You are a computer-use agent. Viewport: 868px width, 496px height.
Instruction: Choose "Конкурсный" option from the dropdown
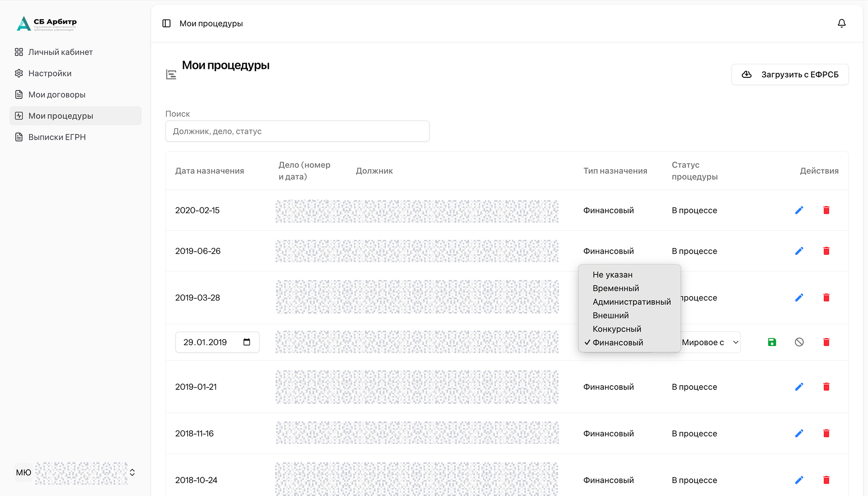617,329
